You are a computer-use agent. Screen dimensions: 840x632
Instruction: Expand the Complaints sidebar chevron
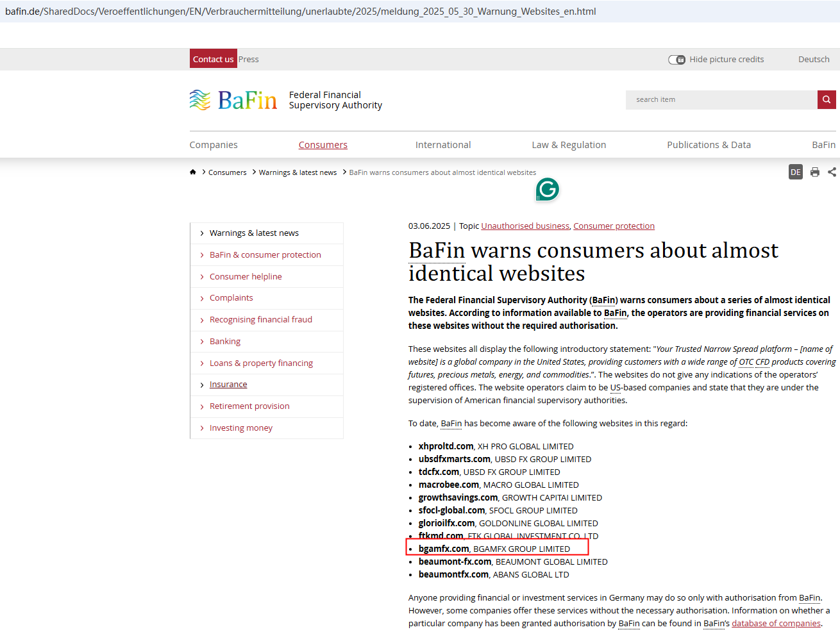click(x=202, y=298)
